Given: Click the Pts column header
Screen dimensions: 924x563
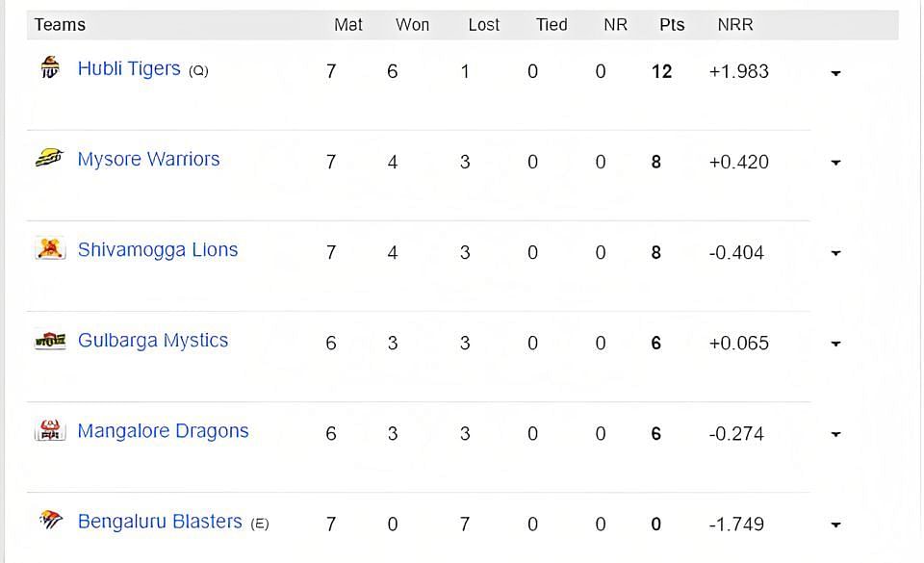Looking at the screenshot, I should click(x=672, y=25).
